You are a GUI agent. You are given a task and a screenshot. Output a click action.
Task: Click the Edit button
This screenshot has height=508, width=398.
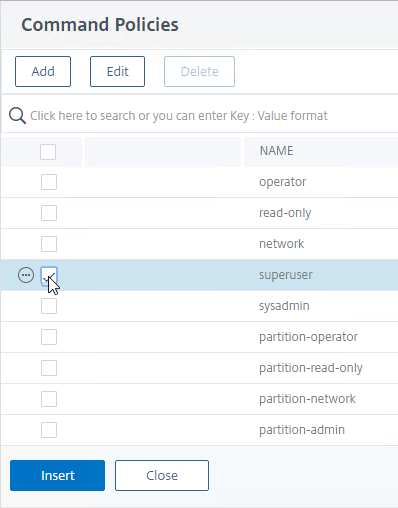pyautogui.click(x=117, y=71)
